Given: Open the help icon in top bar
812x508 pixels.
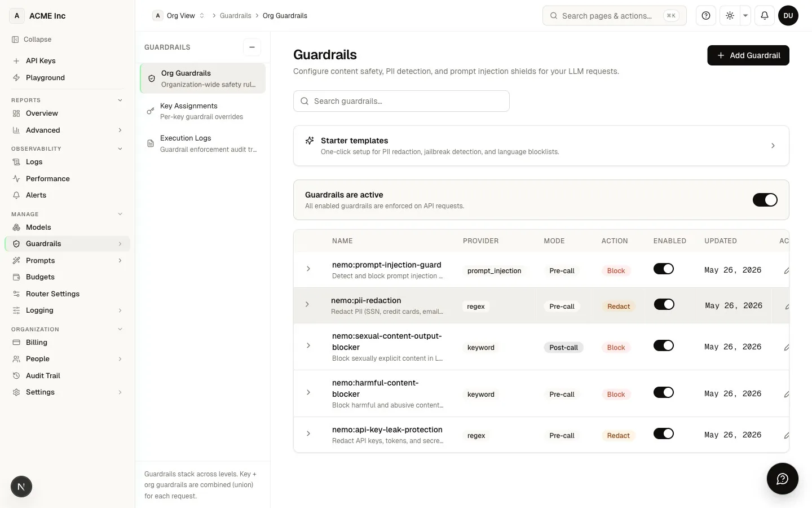Looking at the screenshot, I should [x=706, y=16].
